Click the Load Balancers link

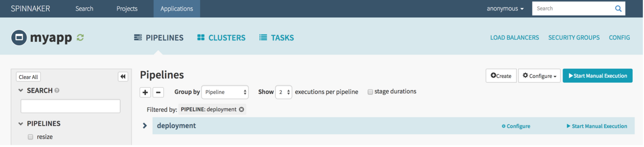tap(514, 37)
